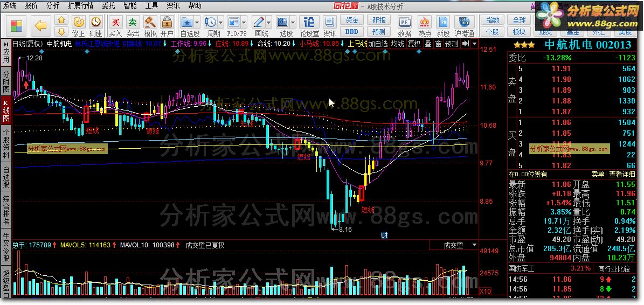
Task: Toggle the 叠 overlay button
Action: click(428, 44)
